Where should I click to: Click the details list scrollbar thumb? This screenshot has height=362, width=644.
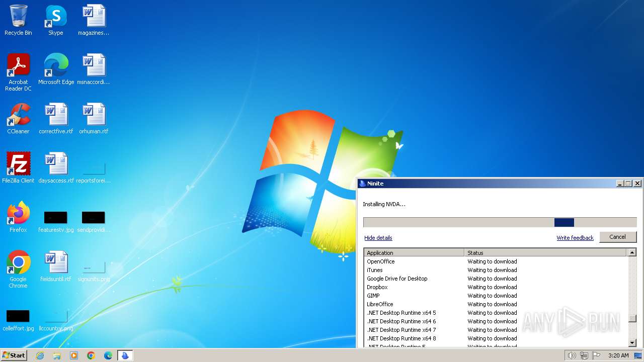point(632,318)
